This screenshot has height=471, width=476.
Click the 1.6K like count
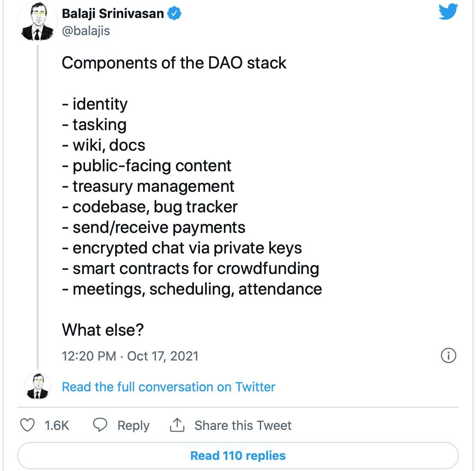57,425
